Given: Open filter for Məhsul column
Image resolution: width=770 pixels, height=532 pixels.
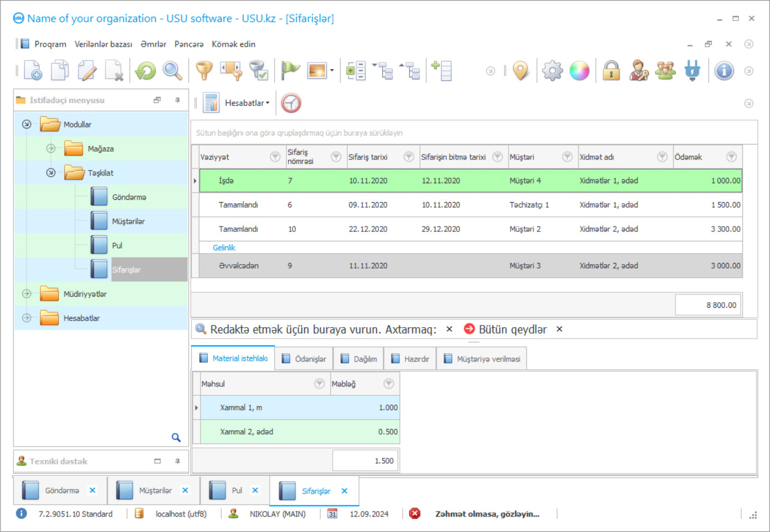Looking at the screenshot, I should pos(320,384).
